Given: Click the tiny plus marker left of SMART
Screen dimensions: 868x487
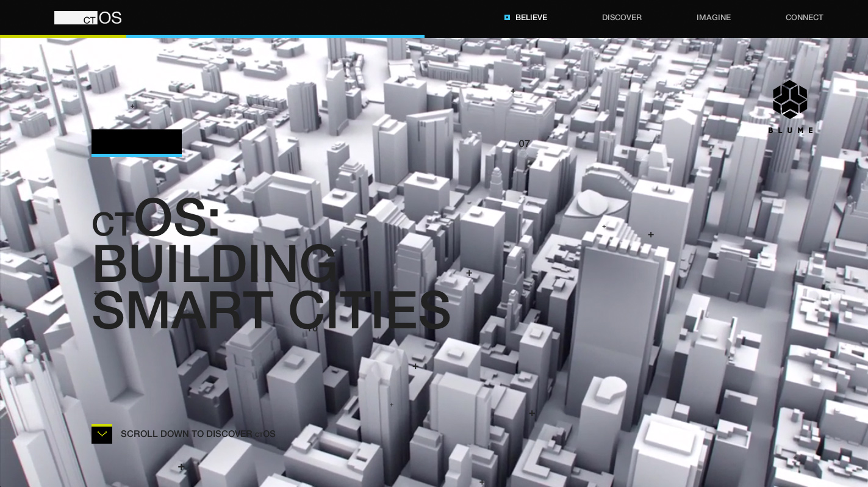Looking at the screenshot, I should click(x=96, y=294).
